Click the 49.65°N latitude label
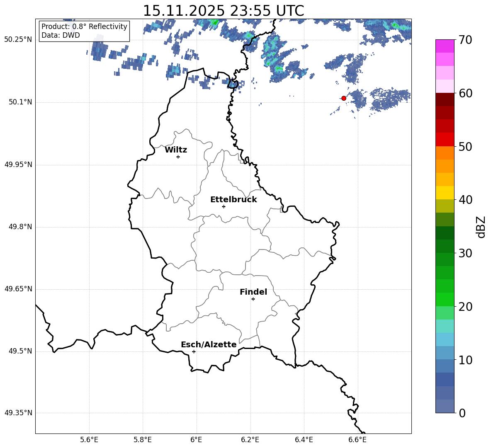The width and height of the screenshot is (491, 448). 18,289
